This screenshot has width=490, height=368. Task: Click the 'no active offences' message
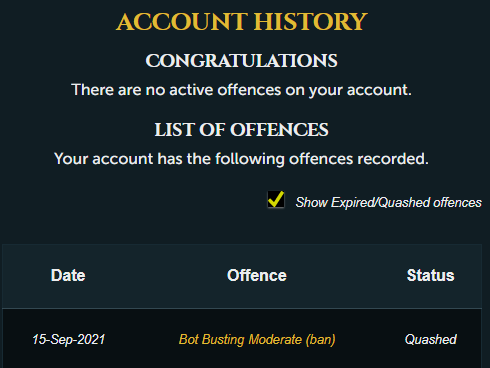(x=242, y=90)
